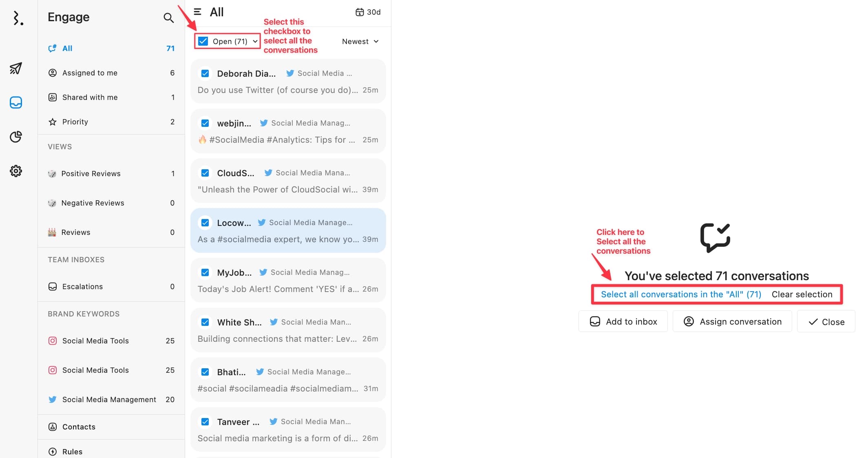Uncheck the select-all Open conversations checkbox
This screenshot has height=458, width=868.
[203, 41]
